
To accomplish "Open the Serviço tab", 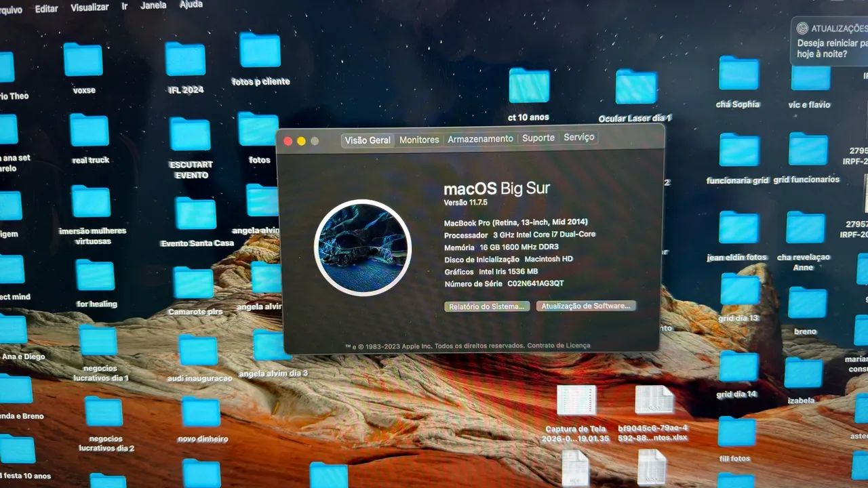I will 579,137.
